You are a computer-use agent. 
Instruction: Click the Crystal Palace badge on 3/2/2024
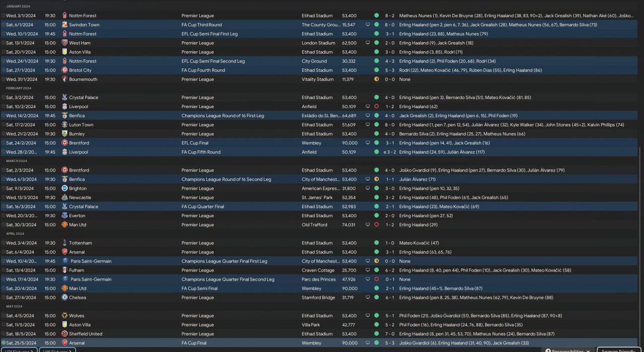click(x=64, y=98)
